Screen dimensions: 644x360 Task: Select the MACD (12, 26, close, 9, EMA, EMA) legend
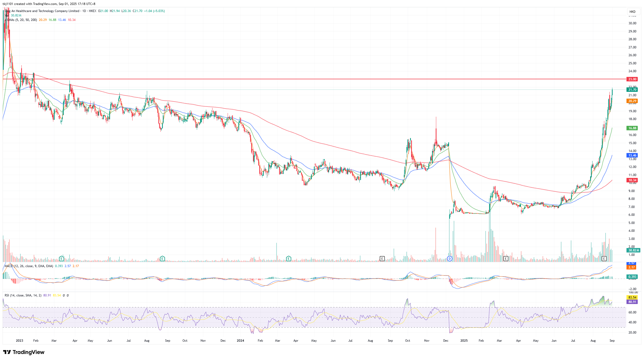[x=29, y=266]
